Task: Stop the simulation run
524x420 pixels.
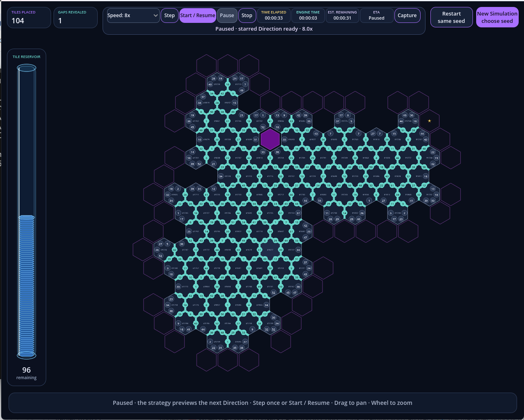Action: click(247, 16)
